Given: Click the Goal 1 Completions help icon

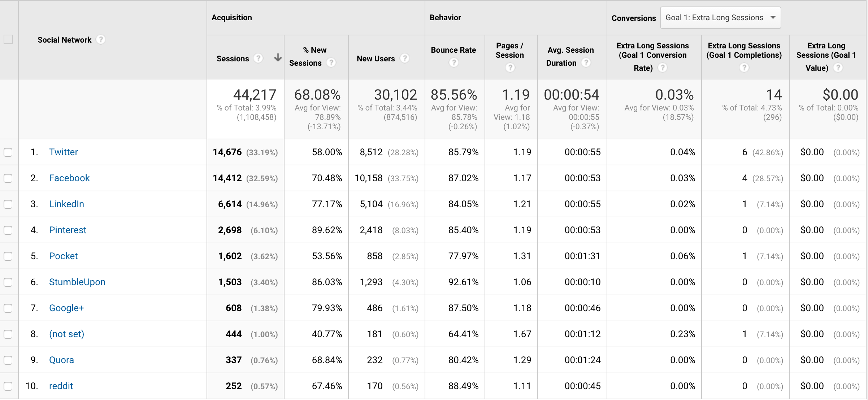Looking at the screenshot, I should pyautogui.click(x=744, y=68).
